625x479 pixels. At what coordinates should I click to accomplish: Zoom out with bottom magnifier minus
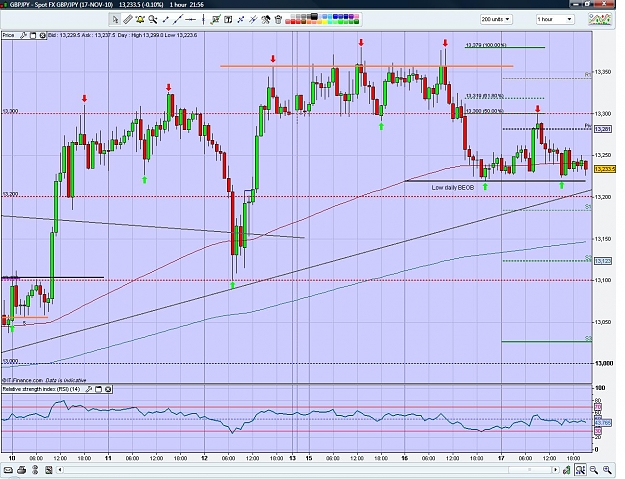point(594,470)
